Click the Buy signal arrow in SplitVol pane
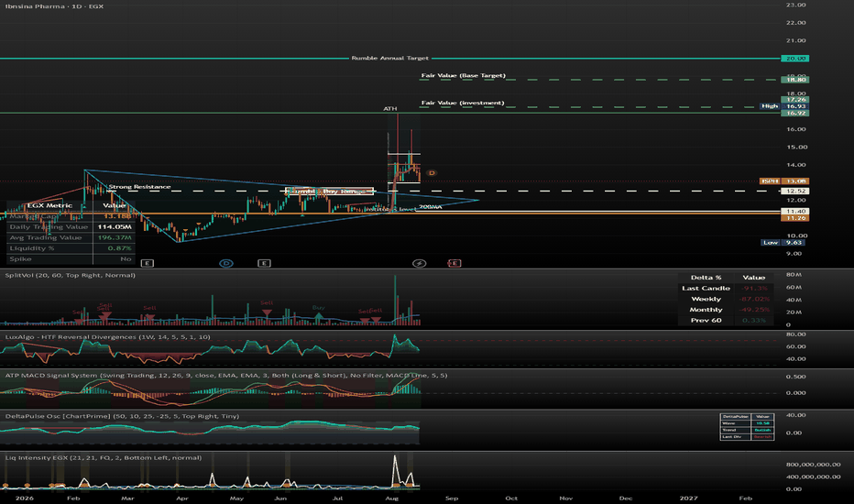The image size is (854, 504). pyautogui.click(x=319, y=314)
